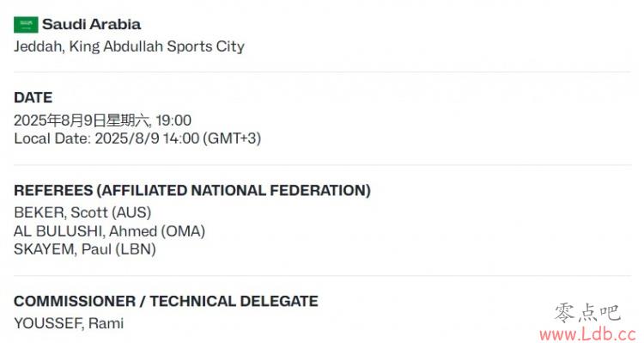
Task: Select referee SKAYEM, Paul (LBN)
Action: click(x=85, y=248)
